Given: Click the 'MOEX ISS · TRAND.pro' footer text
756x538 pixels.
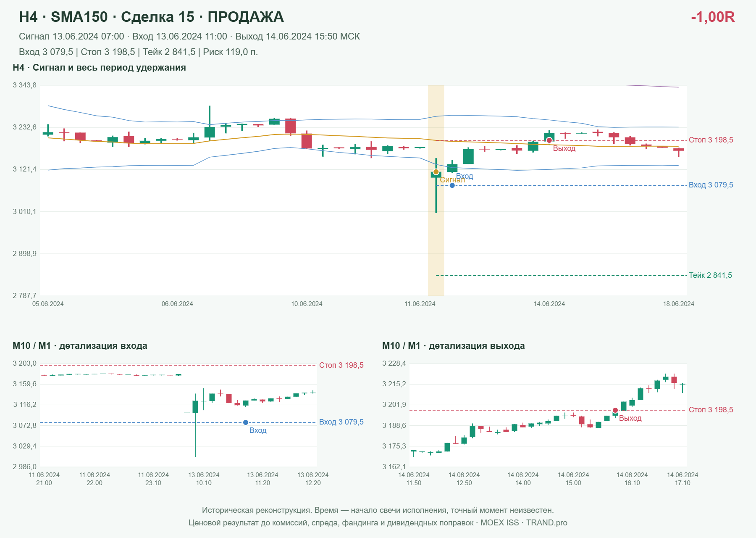Looking at the screenshot, I should coord(524,523).
